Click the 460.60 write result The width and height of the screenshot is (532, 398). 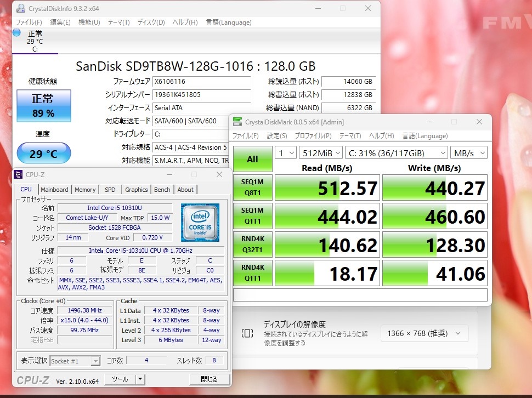click(434, 216)
